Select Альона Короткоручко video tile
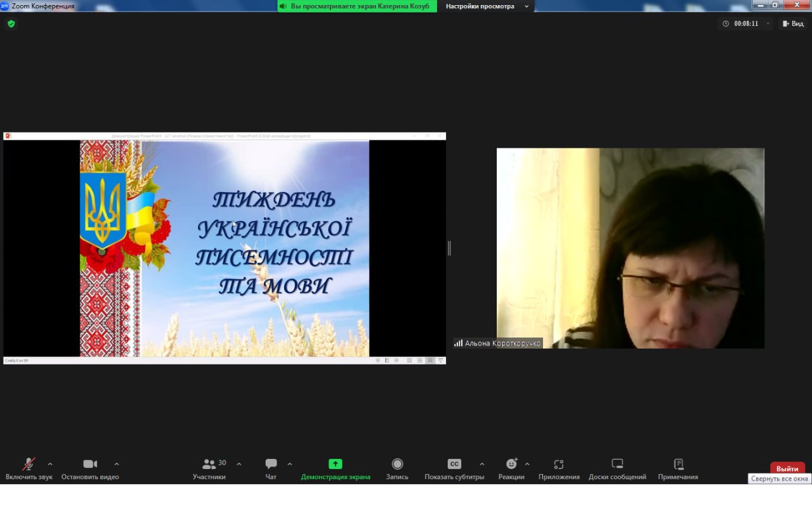This screenshot has height=509, width=812. [630, 248]
